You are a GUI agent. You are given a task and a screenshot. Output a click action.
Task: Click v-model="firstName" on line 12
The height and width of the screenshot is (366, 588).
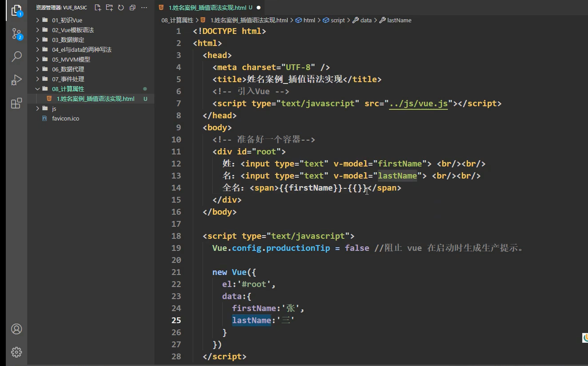(380, 164)
